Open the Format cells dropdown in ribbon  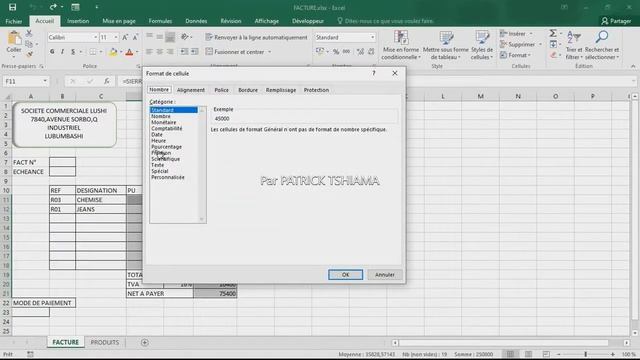516,55
